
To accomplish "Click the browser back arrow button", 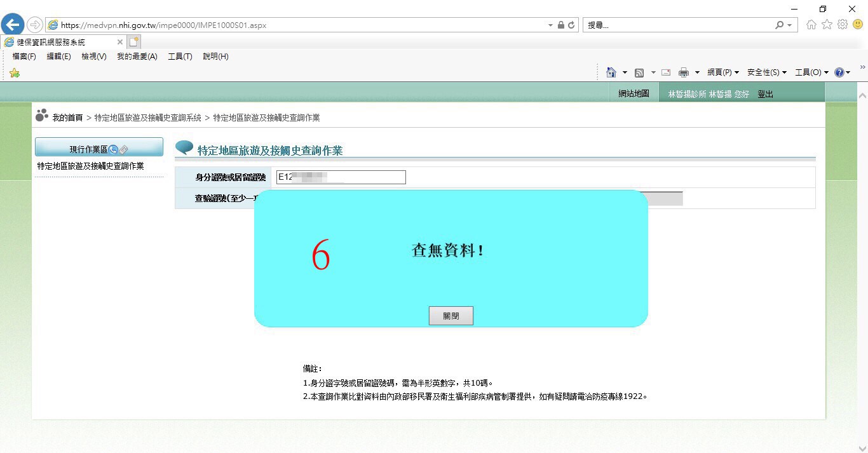I will 13,25.
